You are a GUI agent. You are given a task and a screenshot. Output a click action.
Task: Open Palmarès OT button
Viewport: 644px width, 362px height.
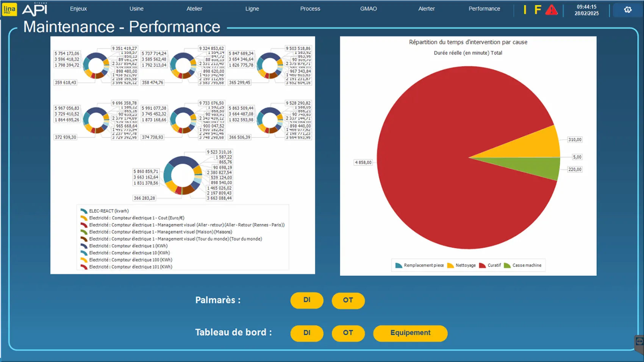click(x=348, y=300)
